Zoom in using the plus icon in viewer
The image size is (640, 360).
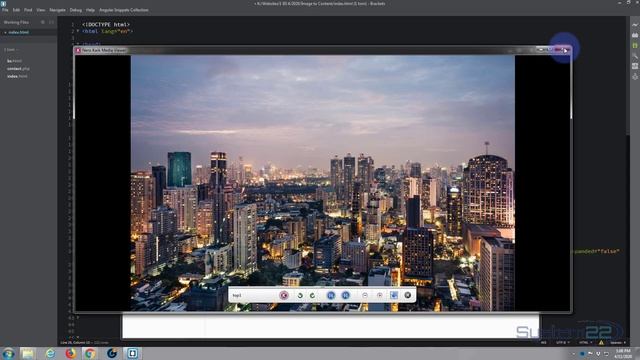[x=380, y=295]
